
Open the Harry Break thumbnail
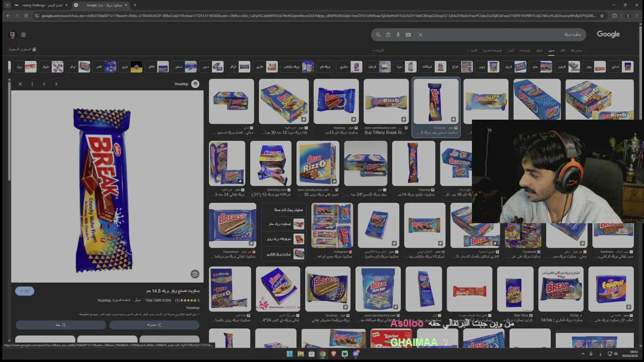[x=611, y=289]
